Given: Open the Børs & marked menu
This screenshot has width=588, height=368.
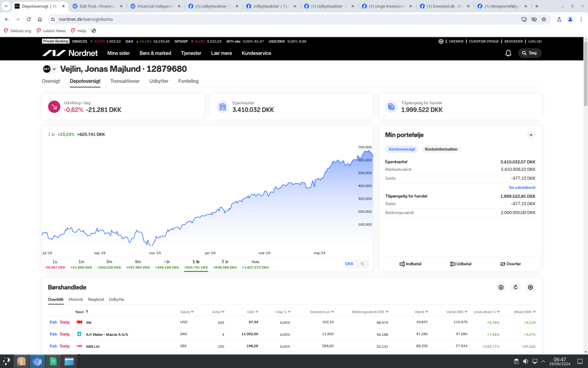Looking at the screenshot, I should pos(155,53).
